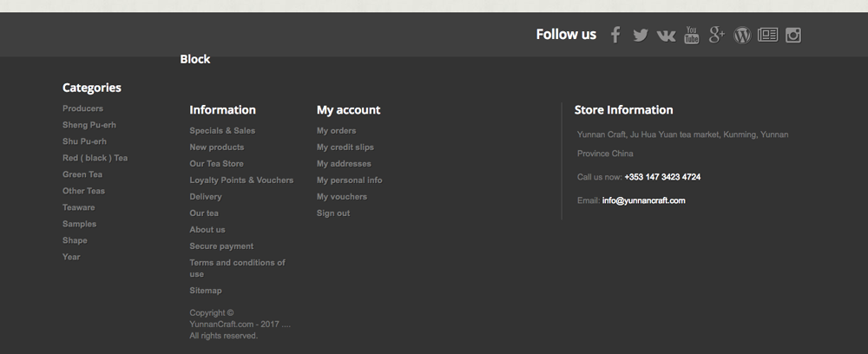Click the info@yunnancraft.com email address

(x=643, y=200)
